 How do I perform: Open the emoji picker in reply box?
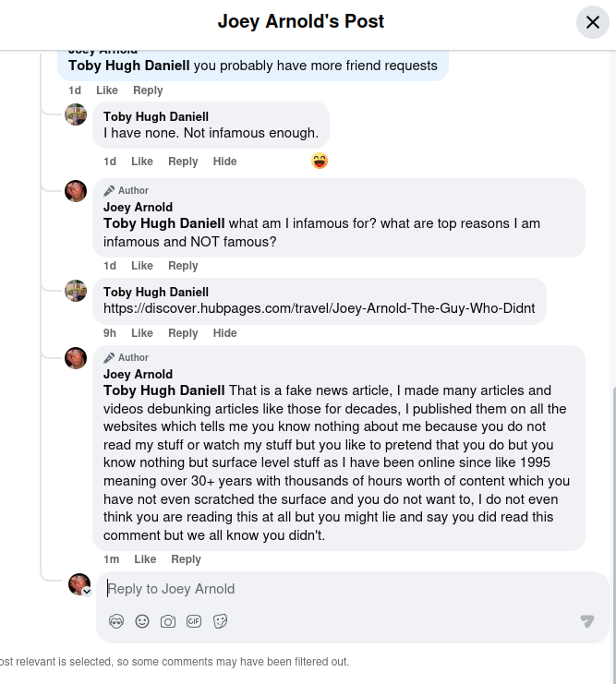coord(142,621)
